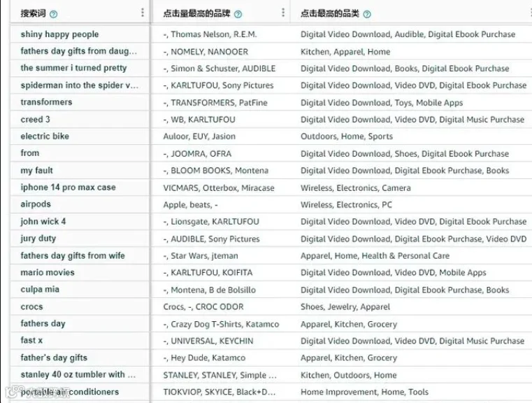532x403 pixels.
Task: Sort by the 点击最高的品类 column header
Action: 330,13
